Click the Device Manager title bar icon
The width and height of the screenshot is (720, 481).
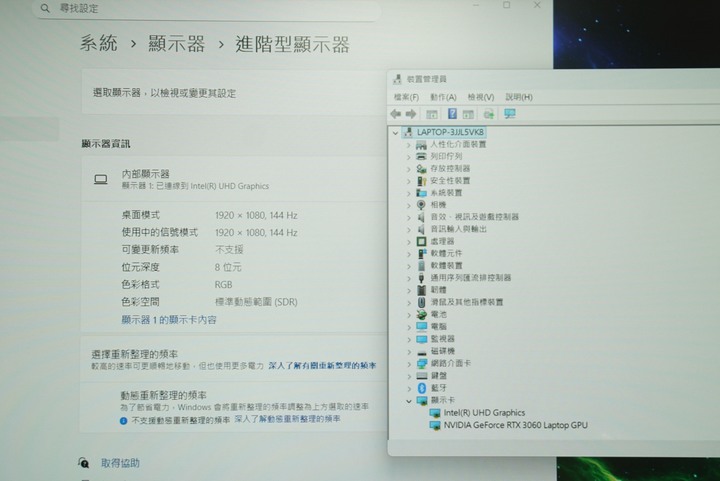click(397, 79)
